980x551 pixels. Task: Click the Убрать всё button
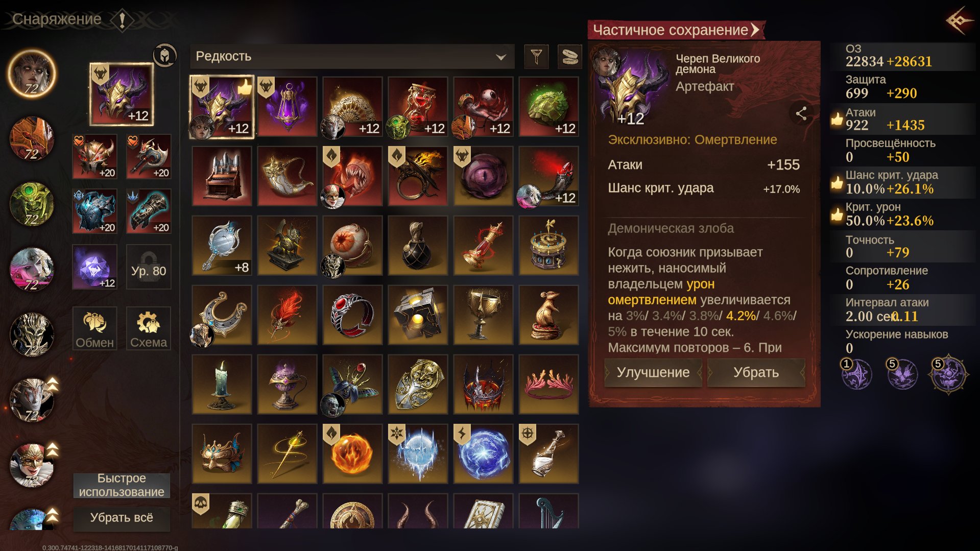[x=122, y=518]
